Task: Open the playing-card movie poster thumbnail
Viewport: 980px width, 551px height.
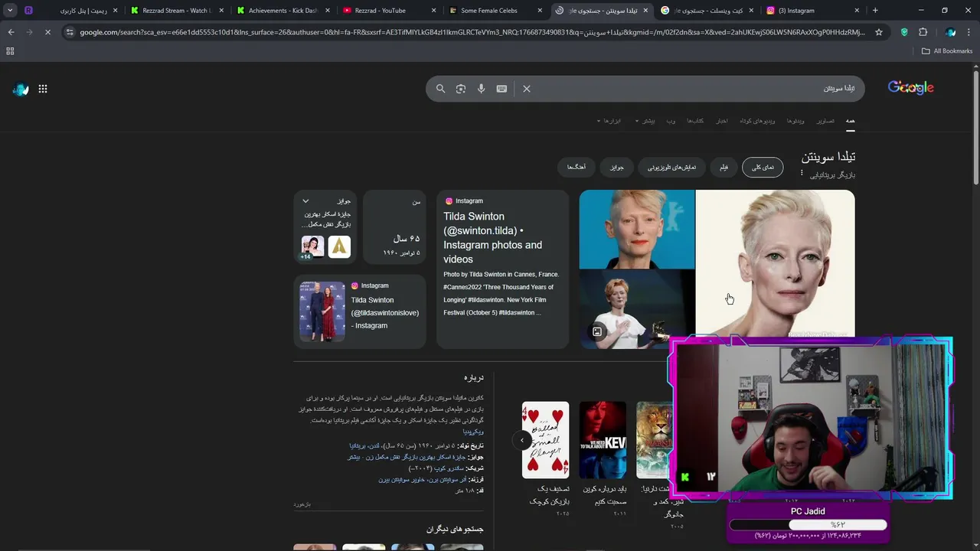Action: point(545,440)
